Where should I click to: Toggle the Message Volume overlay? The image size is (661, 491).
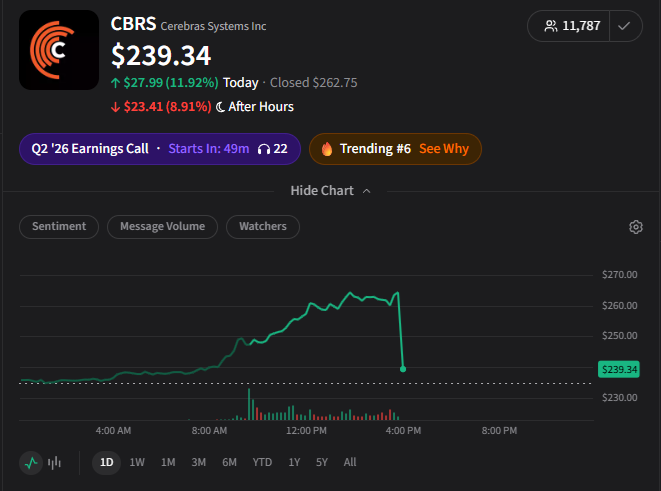point(162,227)
